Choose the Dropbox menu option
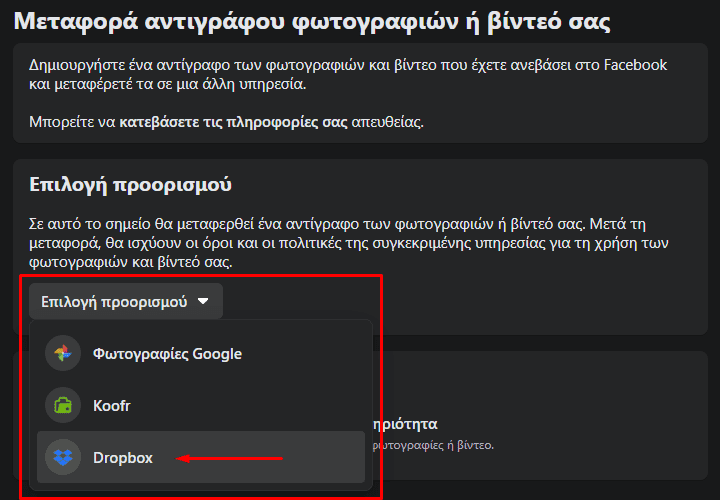 click(x=201, y=457)
